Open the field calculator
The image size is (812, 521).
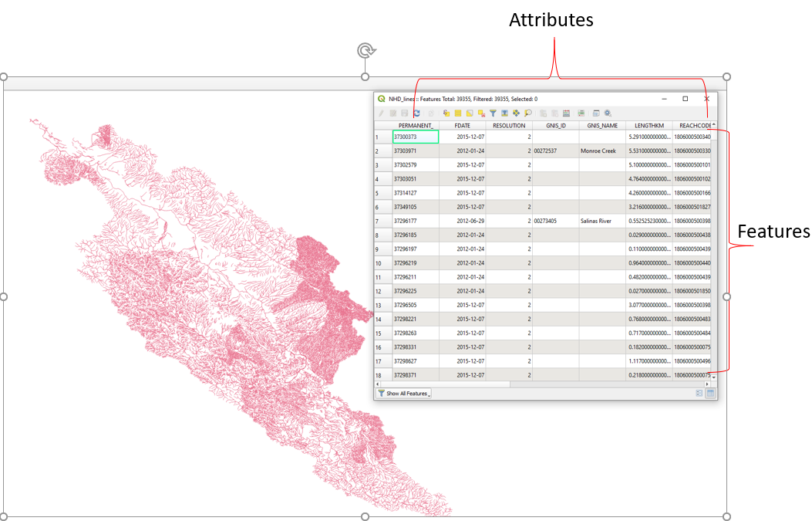[565, 113]
